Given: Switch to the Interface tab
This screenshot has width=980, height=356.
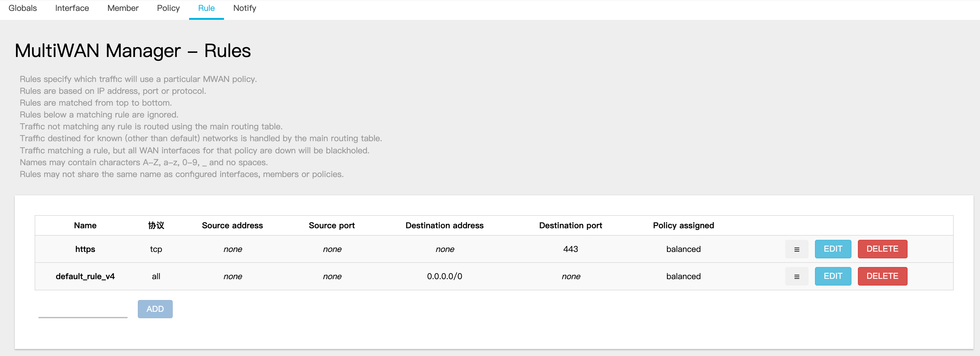Looking at the screenshot, I should (72, 8).
